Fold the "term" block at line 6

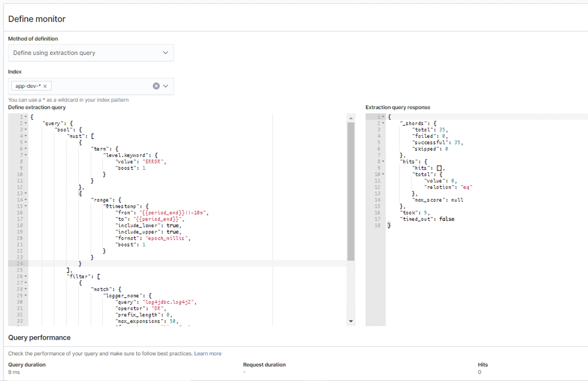pyautogui.click(x=26, y=149)
